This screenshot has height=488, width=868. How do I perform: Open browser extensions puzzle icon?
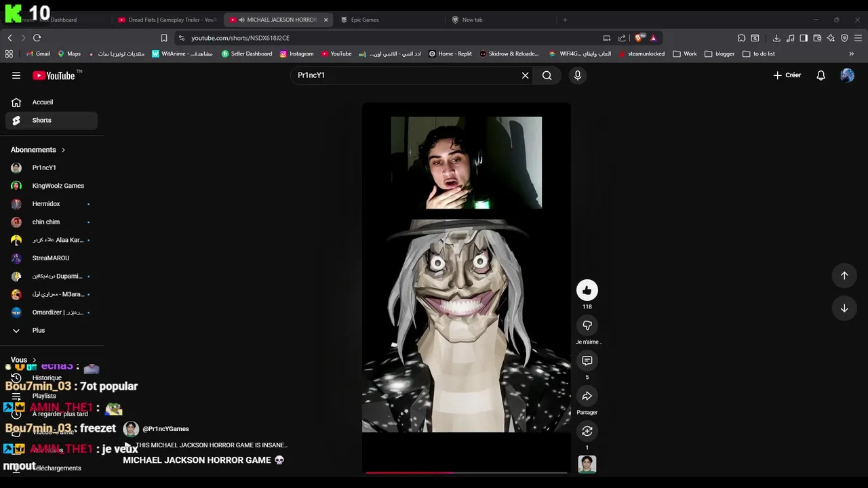point(741,38)
